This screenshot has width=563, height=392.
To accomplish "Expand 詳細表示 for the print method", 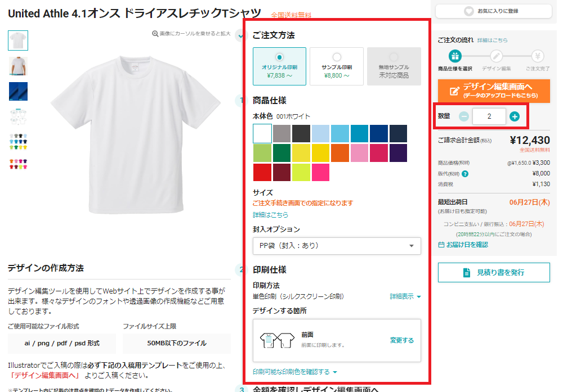I will coord(405,296).
